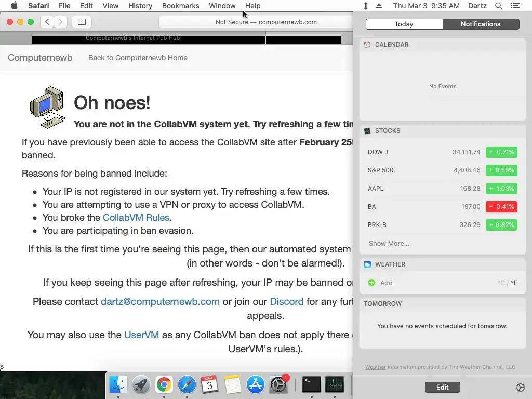
Task: Click the green Add weather plus icon
Action: tap(371, 283)
